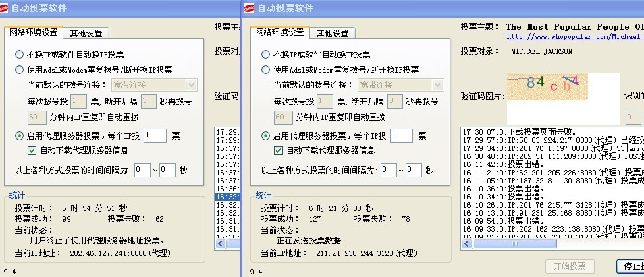Select log row 16:09:54 投票出错
Viewport: 644px width, 277px height.
click(552, 221)
